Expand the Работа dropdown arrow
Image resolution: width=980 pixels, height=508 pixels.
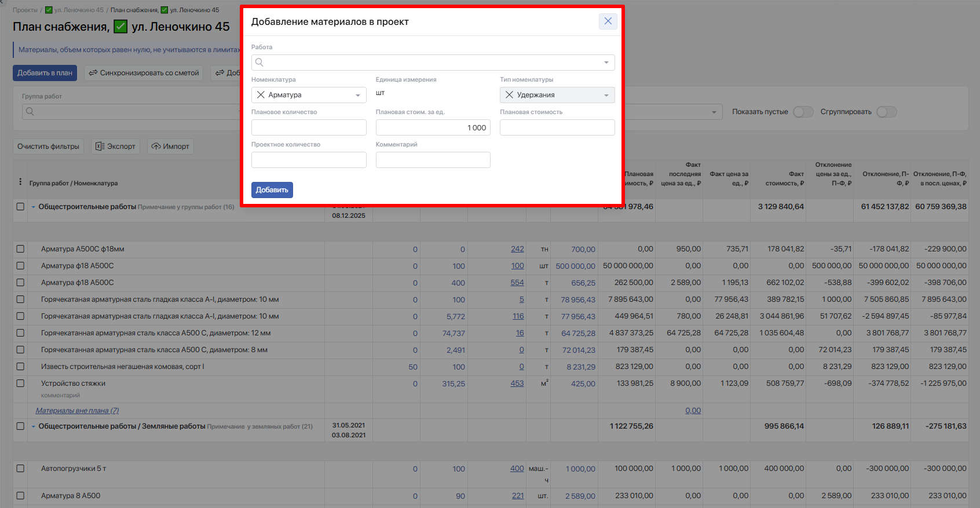tap(606, 63)
